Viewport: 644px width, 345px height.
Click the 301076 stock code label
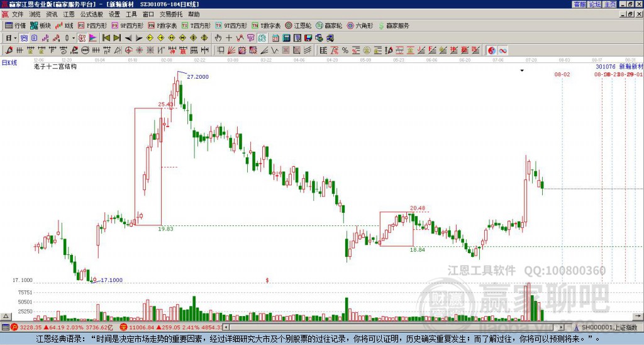tap(606, 66)
